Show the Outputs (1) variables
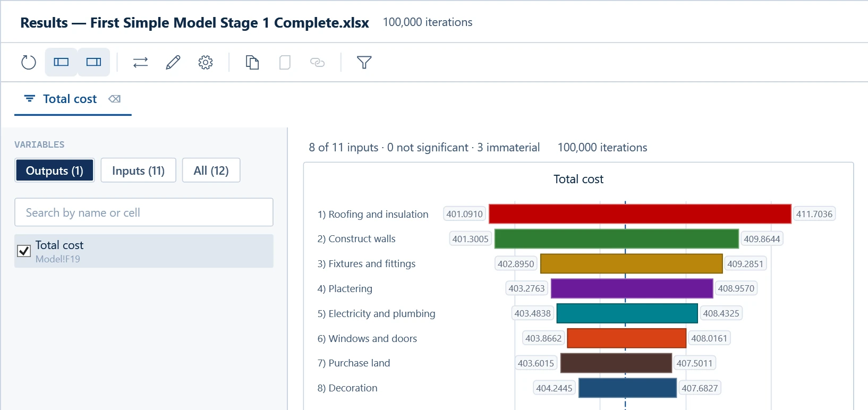The image size is (868, 410). [x=55, y=170]
